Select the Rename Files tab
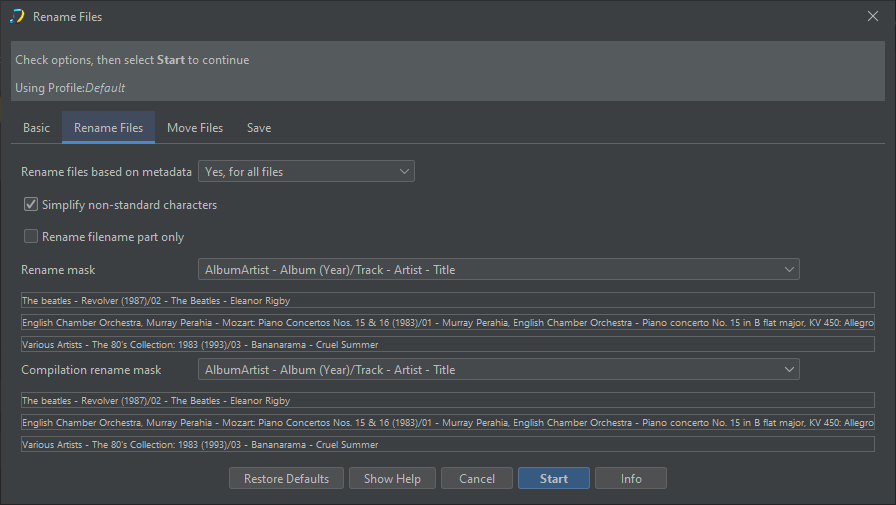This screenshot has height=505, width=896. pos(108,128)
